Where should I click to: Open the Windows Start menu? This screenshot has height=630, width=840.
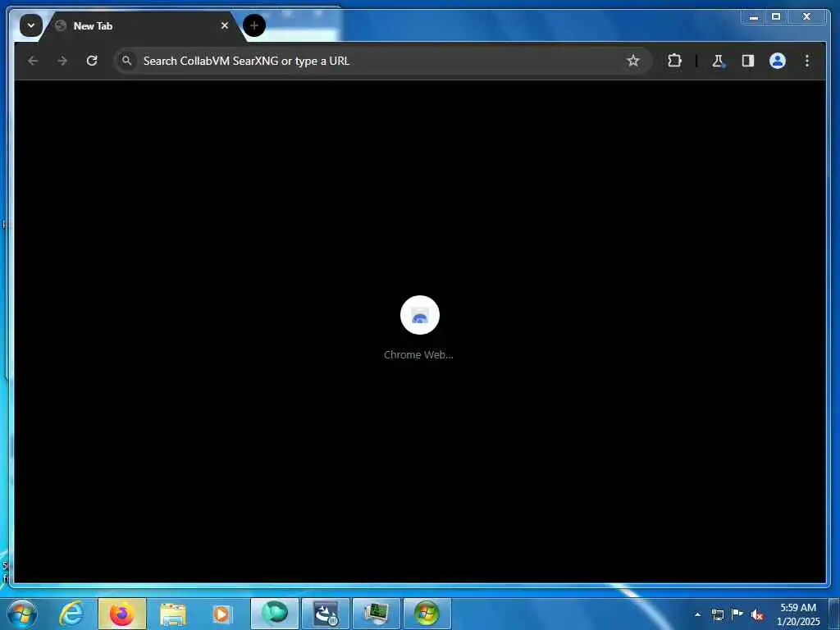(22, 614)
